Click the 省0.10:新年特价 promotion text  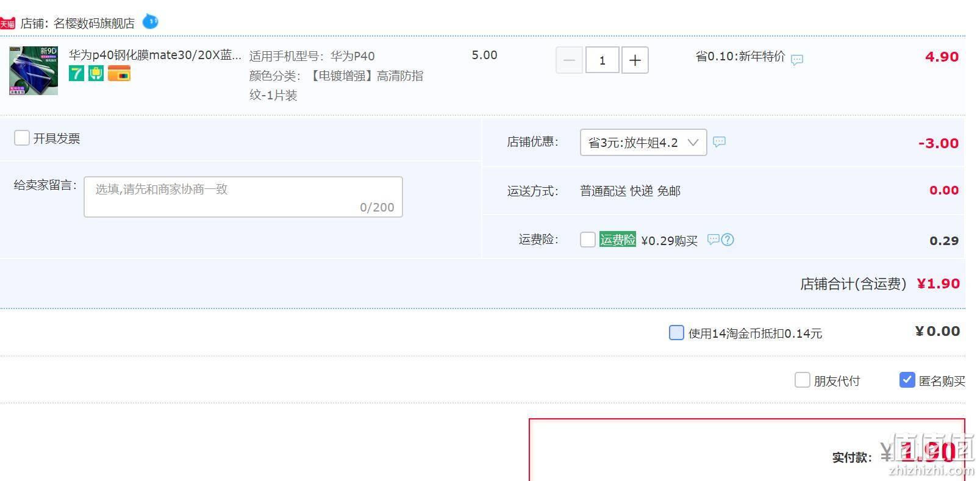[740, 57]
